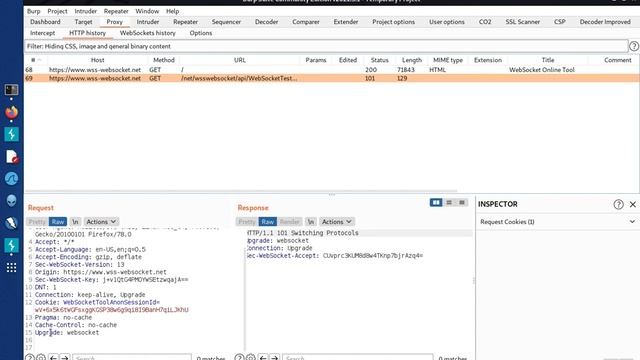Select history row 68
This screenshot has width=640, height=360.
coord(332,70)
